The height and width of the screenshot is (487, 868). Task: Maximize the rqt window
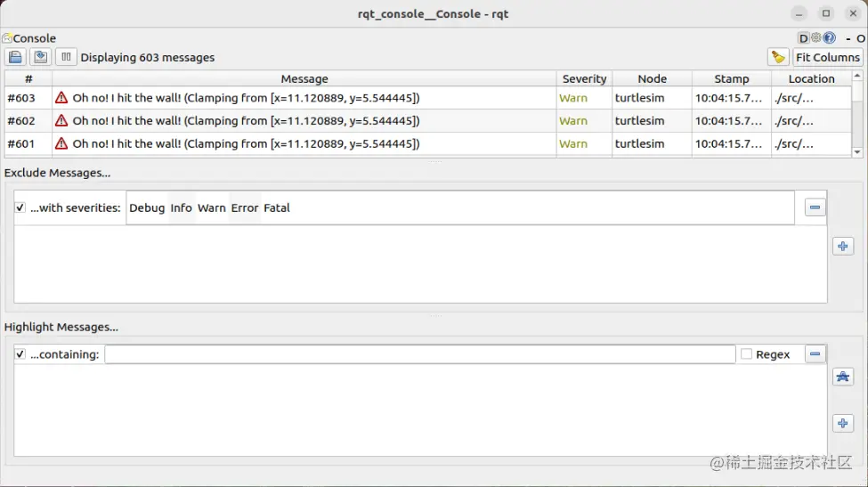pos(826,13)
